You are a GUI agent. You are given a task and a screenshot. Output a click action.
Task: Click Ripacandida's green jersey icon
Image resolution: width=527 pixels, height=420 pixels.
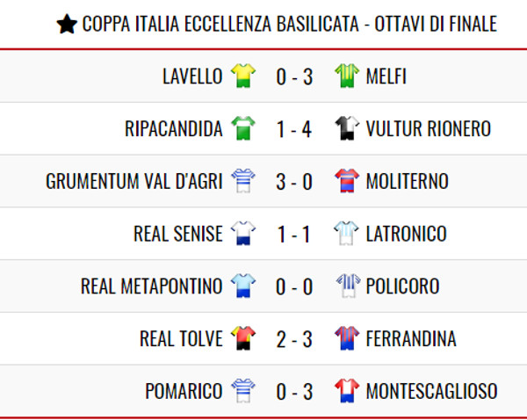coord(243,128)
